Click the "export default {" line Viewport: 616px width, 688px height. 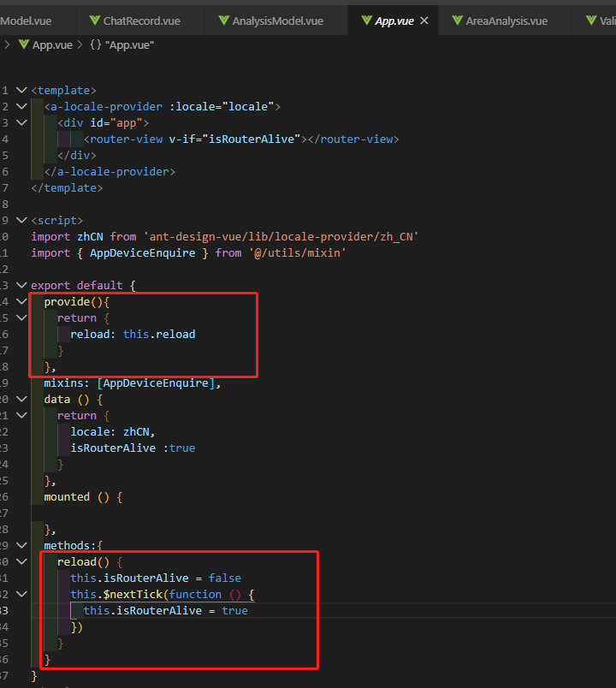[x=83, y=285]
